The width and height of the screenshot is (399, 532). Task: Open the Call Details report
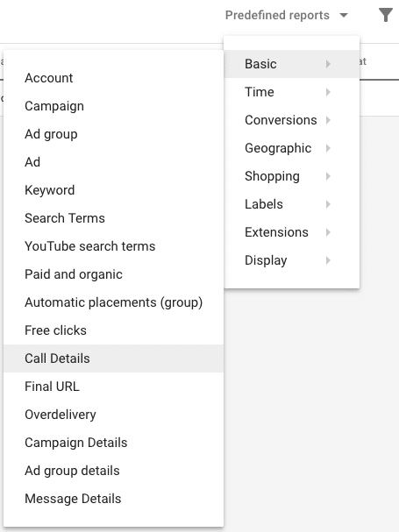(x=114, y=358)
